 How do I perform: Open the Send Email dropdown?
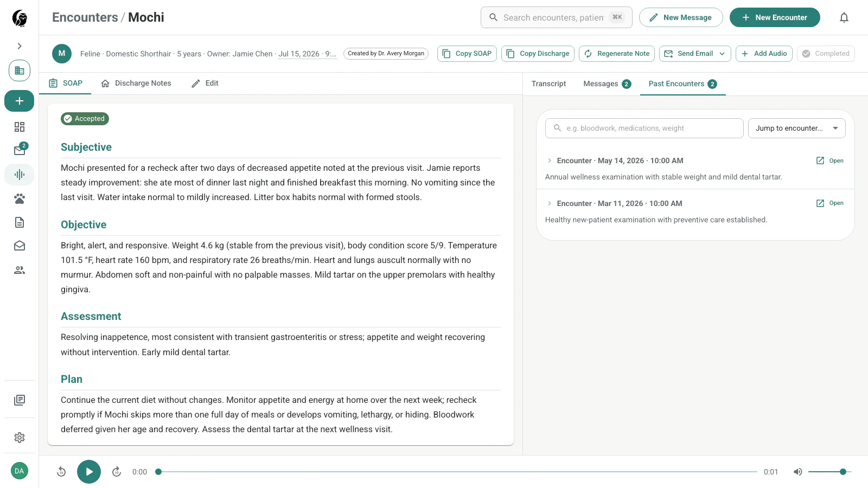(695, 54)
